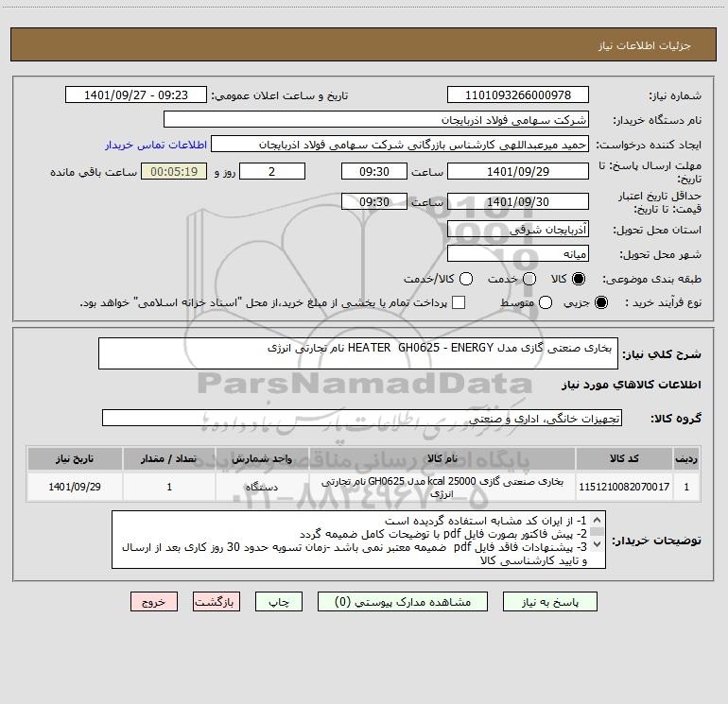This screenshot has width=728, height=704.
Task: Click the اطلاعات کالاهای مورد نیاز heading
Action: 631,385
